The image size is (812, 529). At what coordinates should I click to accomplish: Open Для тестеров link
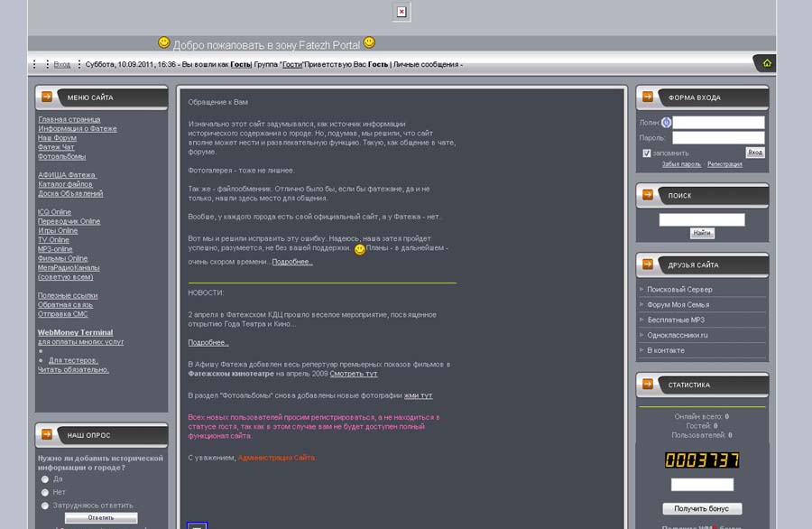[x=73, y=360]
